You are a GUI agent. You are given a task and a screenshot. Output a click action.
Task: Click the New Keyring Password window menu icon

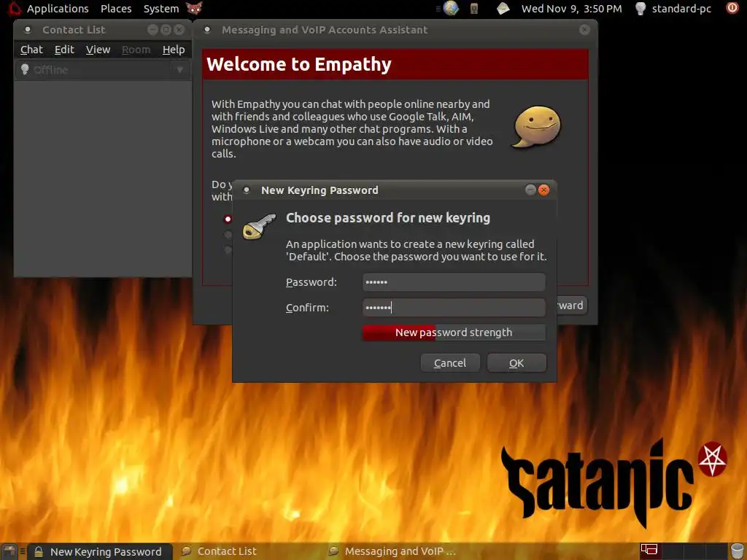[247, 190]
